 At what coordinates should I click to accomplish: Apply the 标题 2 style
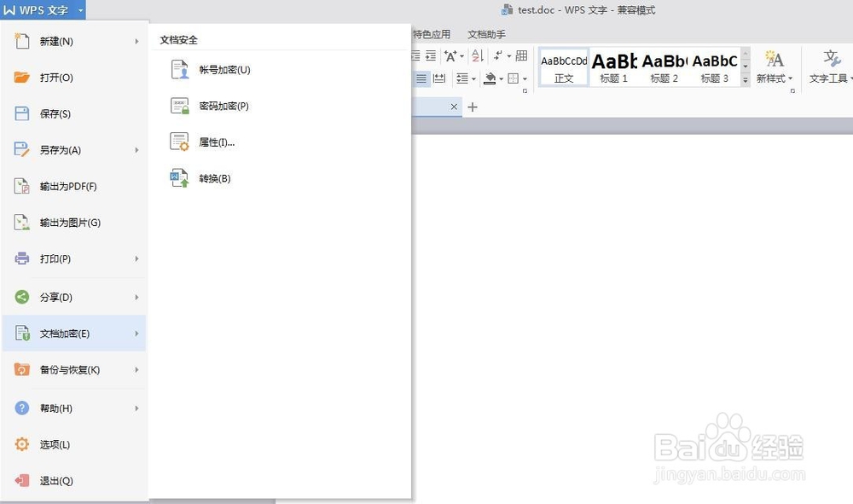pos(664,67)
